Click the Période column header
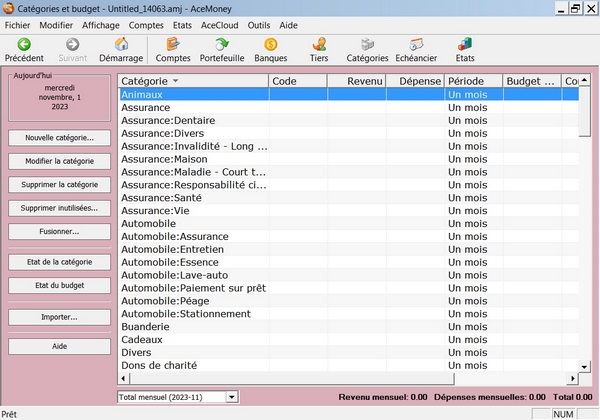 [472, 80]
